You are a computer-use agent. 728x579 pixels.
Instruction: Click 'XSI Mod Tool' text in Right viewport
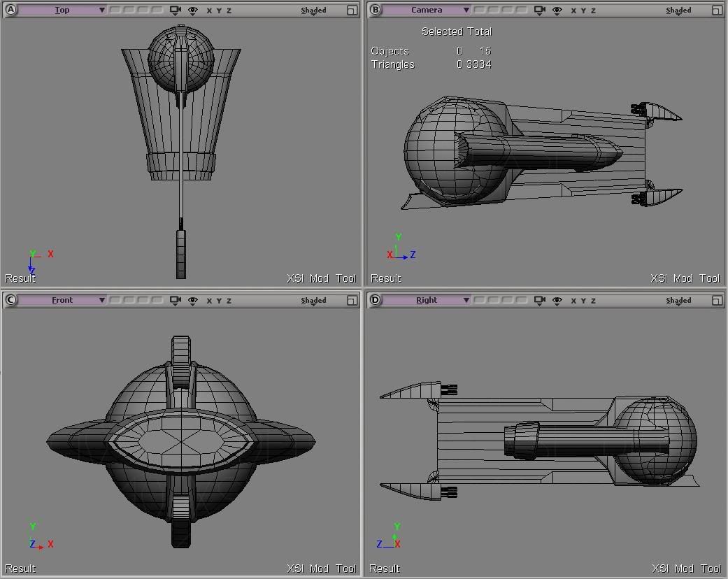click(686, 569)
